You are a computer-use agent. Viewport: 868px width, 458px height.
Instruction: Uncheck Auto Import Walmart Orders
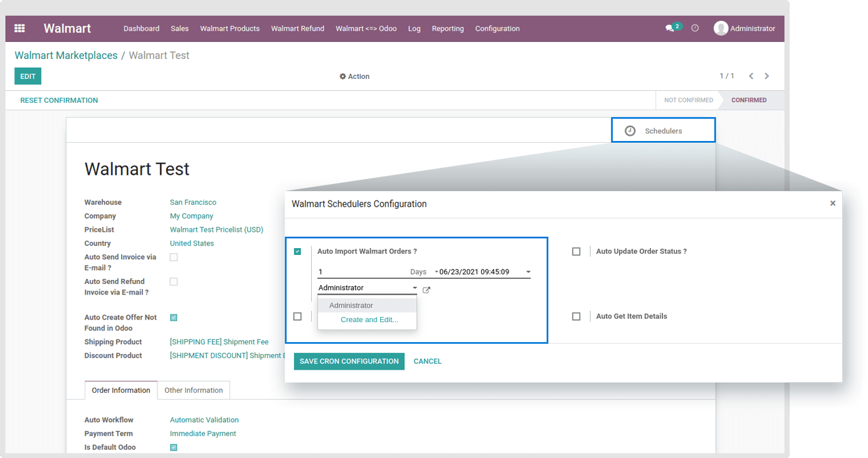[297, 251]
